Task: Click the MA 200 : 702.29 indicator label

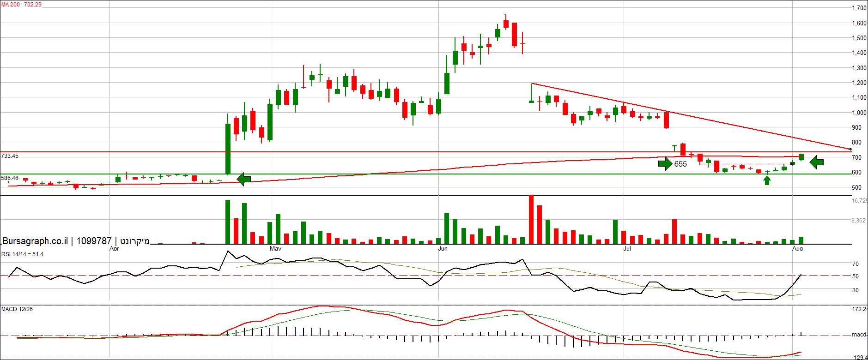Action: (21, 5)
